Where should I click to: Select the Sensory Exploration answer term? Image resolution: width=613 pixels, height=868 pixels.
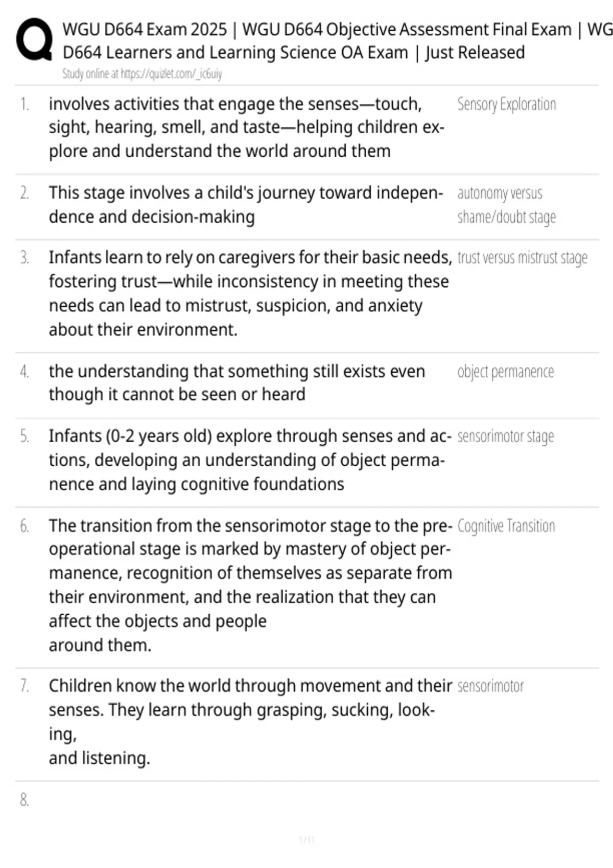tap(507, 104)
